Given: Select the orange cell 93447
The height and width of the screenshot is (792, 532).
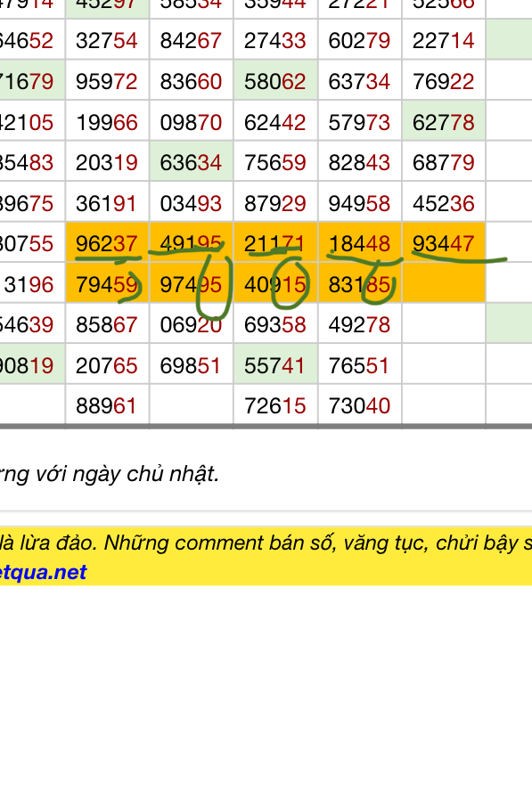Looking at the screenshot, I should (444, 243).
